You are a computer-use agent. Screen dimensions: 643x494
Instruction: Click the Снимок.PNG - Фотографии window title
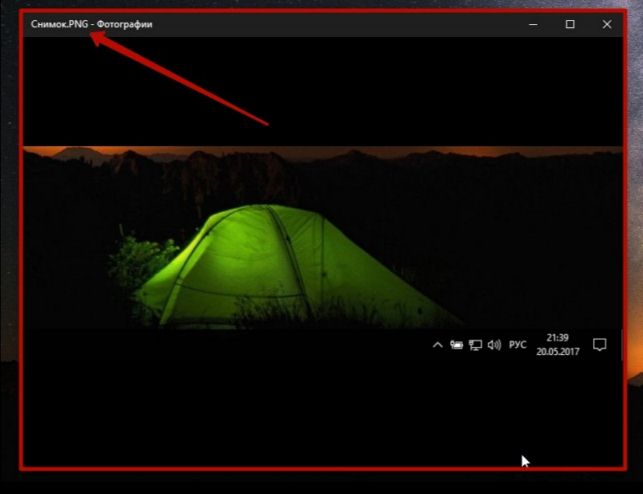point(91,24)
